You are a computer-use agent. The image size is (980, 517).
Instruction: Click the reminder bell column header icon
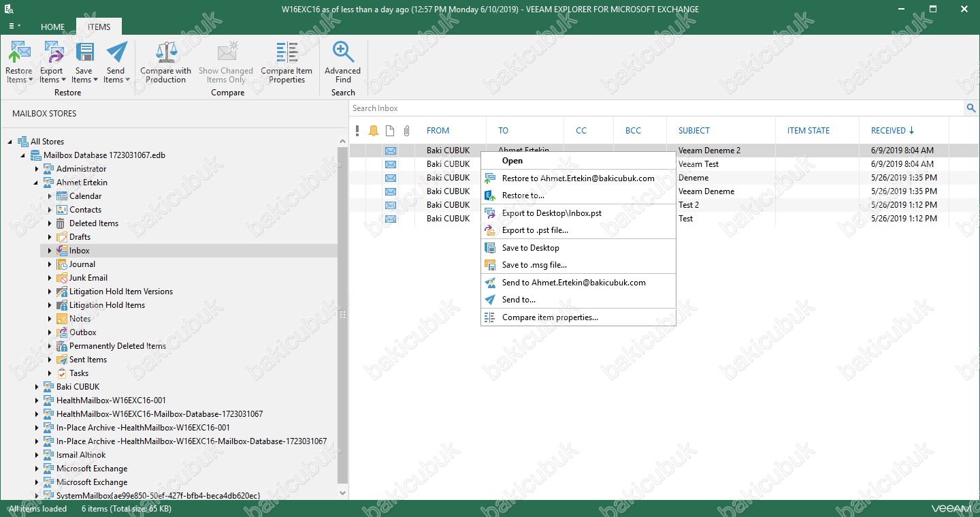(374, 131)
